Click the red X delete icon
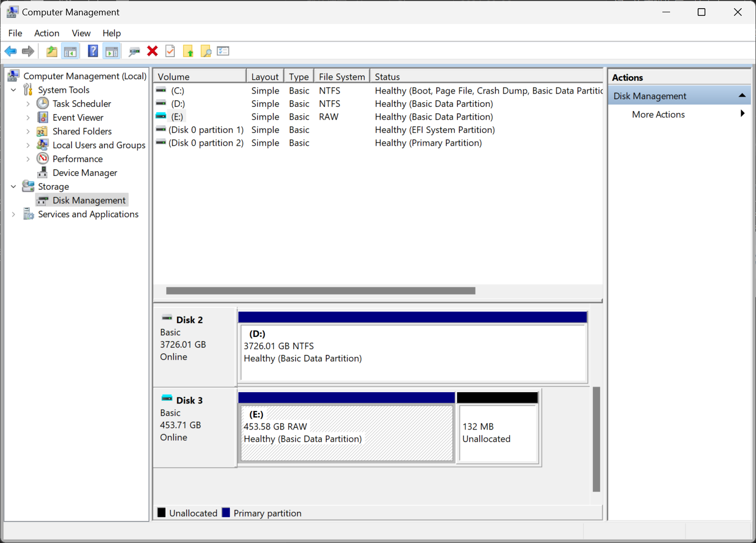Viewport: 756px width, 543px height. (152, 51)
